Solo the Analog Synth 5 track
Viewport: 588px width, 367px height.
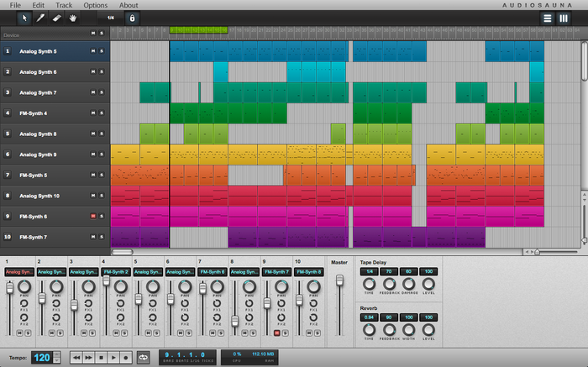point(102,51)
